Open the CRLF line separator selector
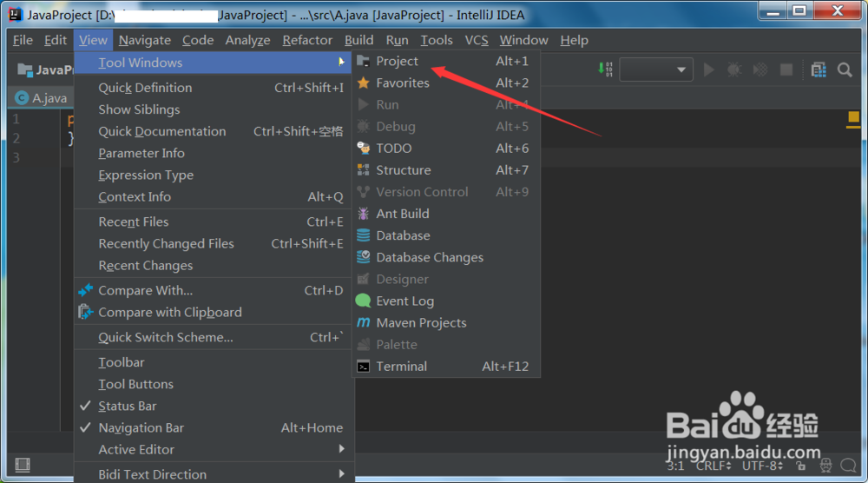The width and height of the screenshot is (868, 483). pyautogui.click(x=714, y=466)
